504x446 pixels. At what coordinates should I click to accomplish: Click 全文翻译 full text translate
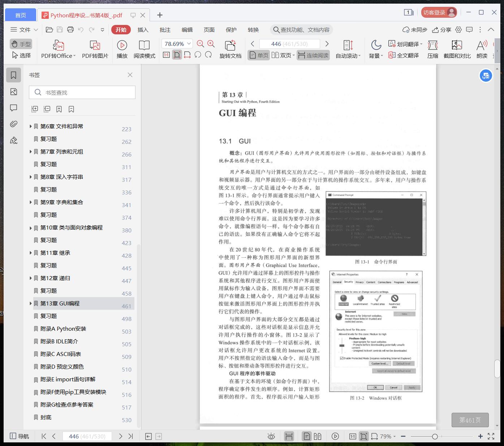click(x=404, y=55)
